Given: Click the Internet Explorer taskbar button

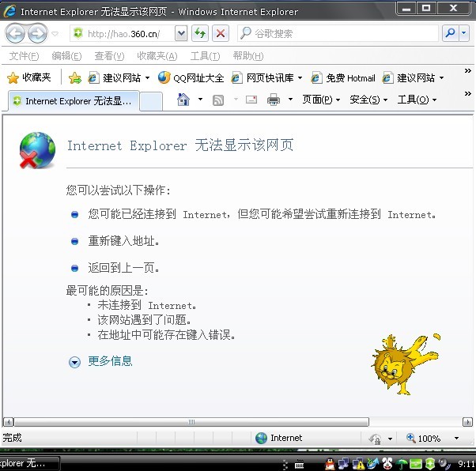Looking at the screenshot, I should click(29, 463).
